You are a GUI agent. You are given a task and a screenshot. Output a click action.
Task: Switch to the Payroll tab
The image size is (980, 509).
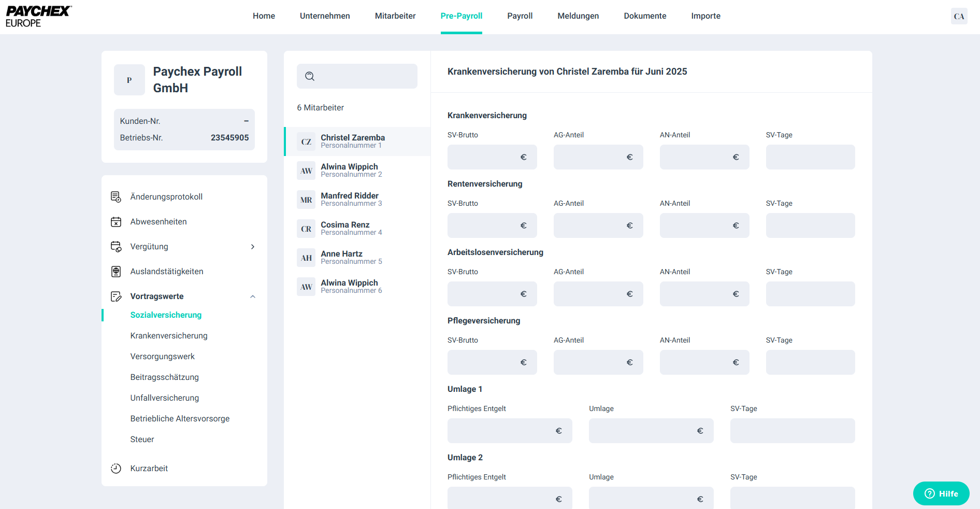tap(520, 16)
